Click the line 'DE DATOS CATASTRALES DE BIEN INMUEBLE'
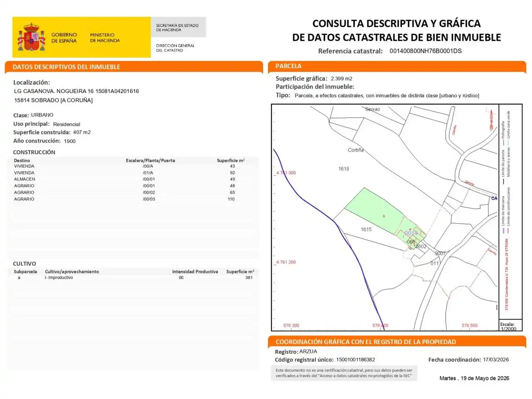This screenshot has height=399, width=532. [397, 37]
